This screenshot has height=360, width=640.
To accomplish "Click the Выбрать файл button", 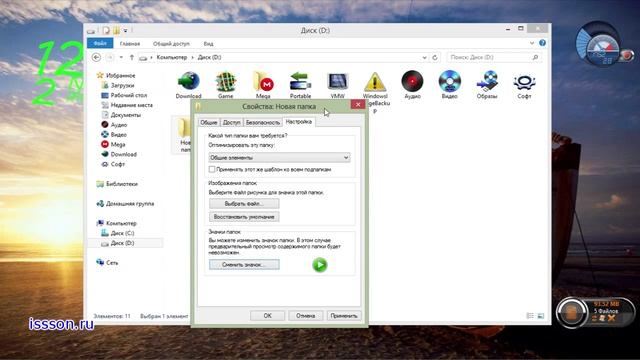I will click(x=244, y=203).
